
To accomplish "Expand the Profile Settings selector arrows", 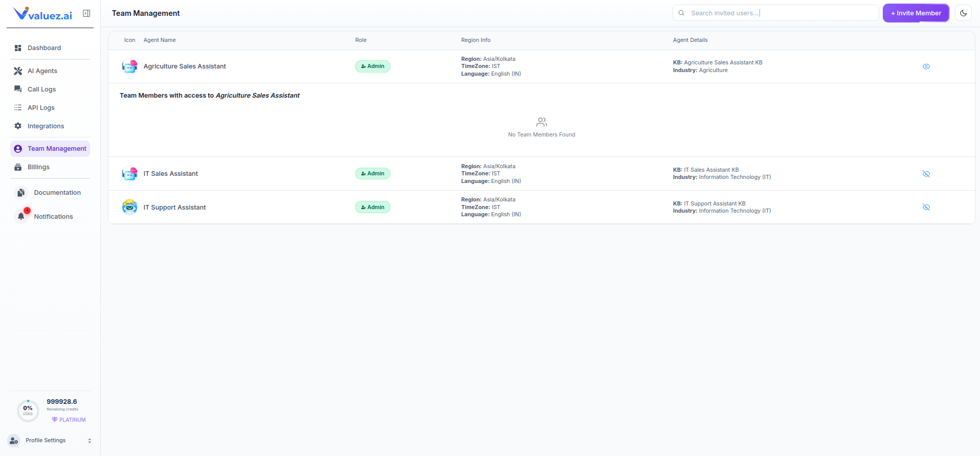I will [x=90, y=441].
